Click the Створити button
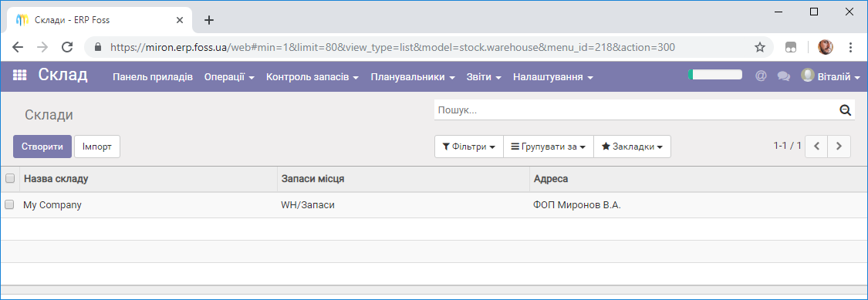Screen dimensions: 868x300 tap(42, 147)
